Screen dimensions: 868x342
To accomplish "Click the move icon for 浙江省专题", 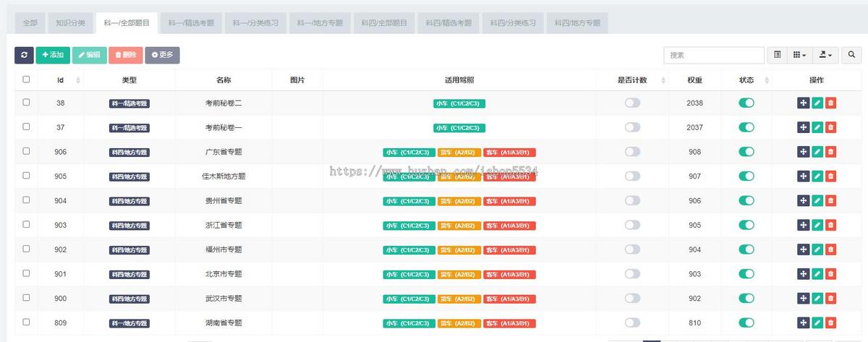I will tap(803, 226).
